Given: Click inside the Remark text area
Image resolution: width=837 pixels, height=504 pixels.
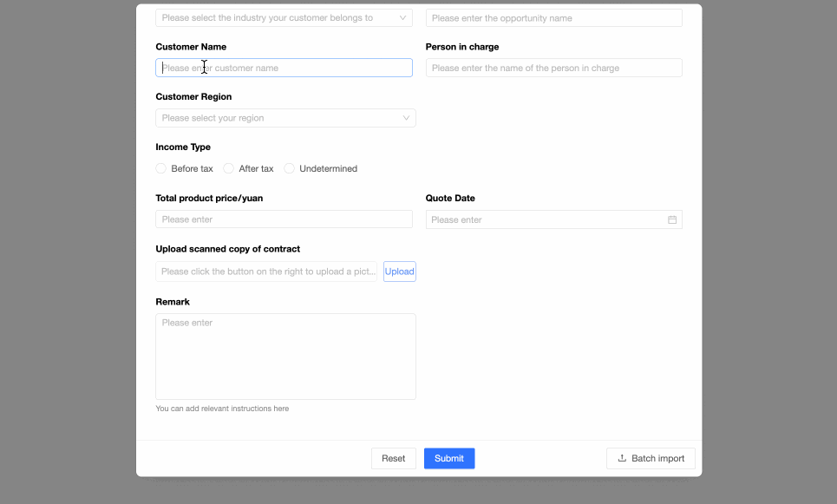Looking at the screenshot, I should coord(285,356).
